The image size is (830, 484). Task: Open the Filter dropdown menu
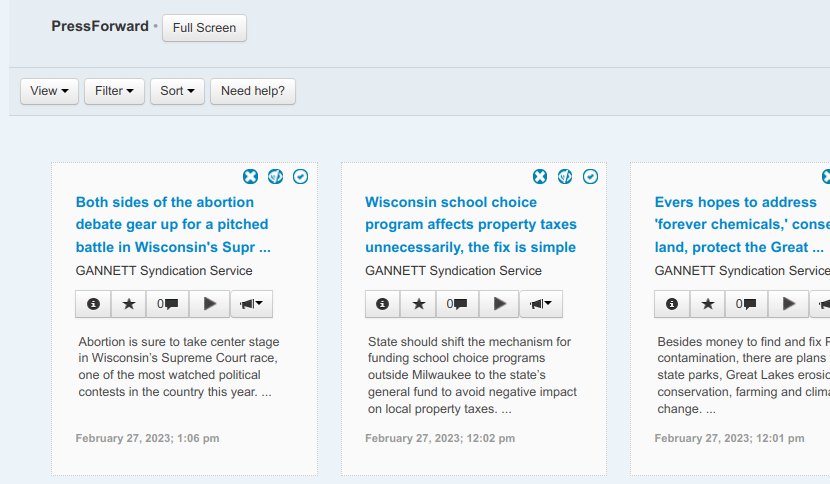114,91
